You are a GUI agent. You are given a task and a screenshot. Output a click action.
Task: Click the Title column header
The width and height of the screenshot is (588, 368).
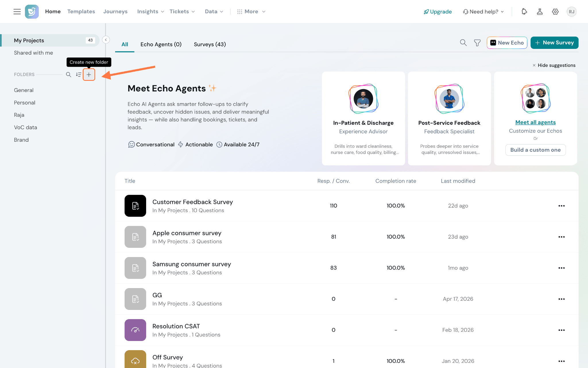coord(130,181)
